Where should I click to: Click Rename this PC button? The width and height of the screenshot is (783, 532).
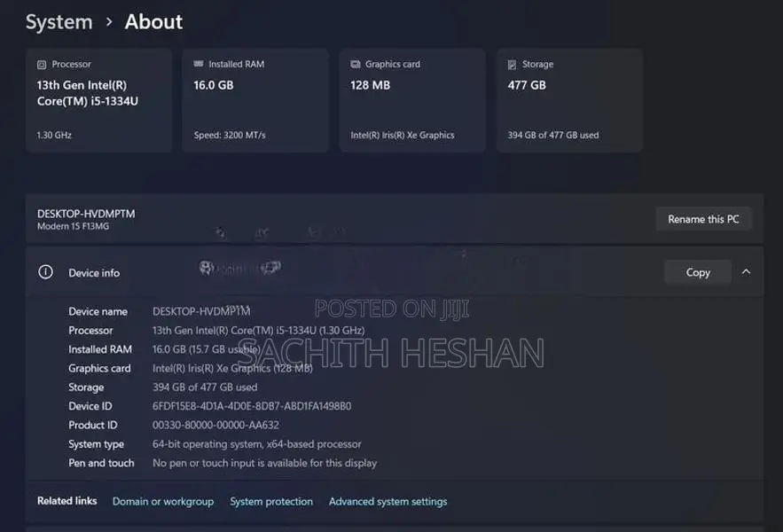click(703, 219)
